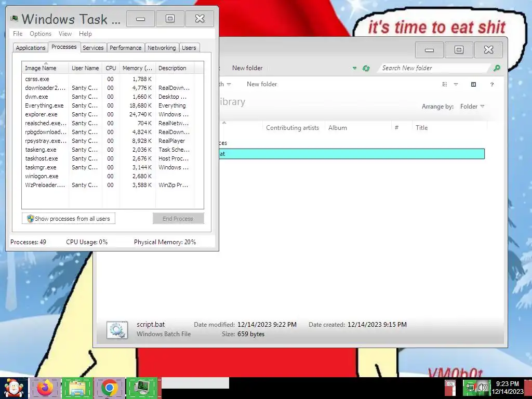This screenshot has width=532, height=399.
Task: Select the realsched.exe process
Action: (x=108, y=123)
